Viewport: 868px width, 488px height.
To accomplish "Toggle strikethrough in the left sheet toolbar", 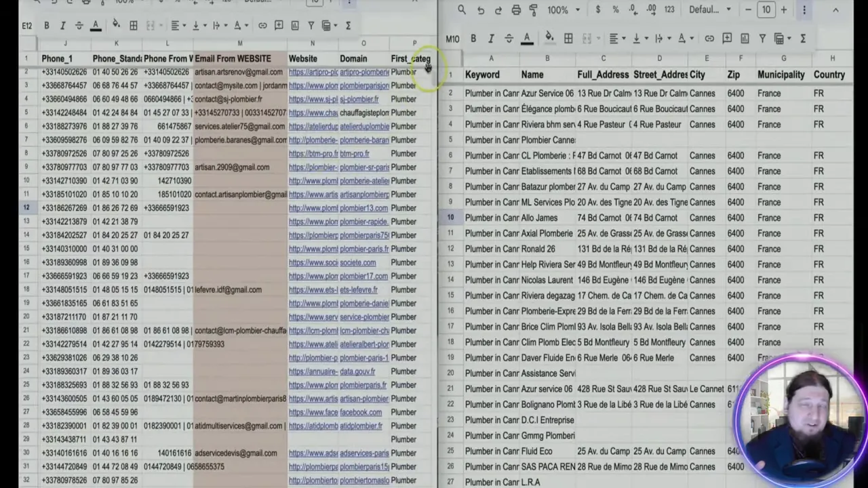I will tap(79, 26).
